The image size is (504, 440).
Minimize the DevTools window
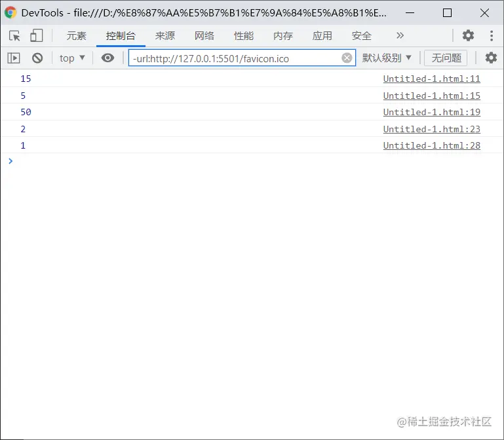pyautogui.click(x=410, y=13)
